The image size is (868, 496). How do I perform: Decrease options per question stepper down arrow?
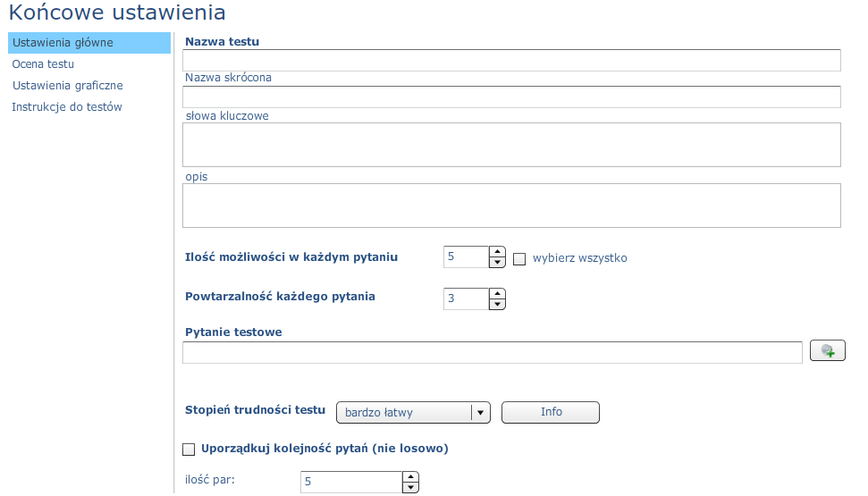click(x=497, y=263)
